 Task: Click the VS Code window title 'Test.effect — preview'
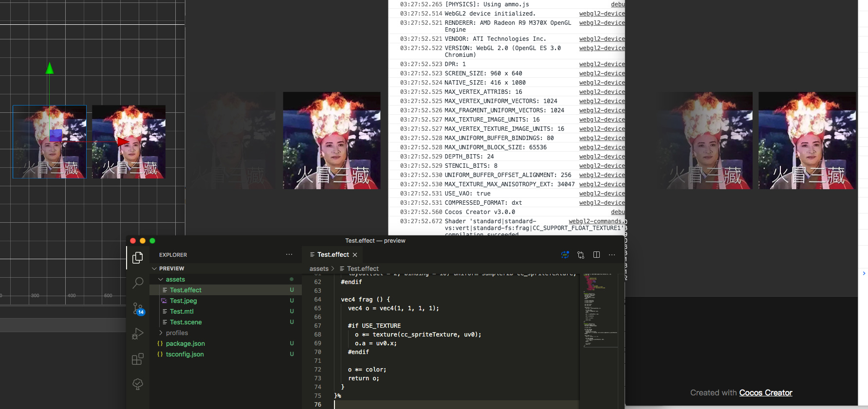point(375,241)
